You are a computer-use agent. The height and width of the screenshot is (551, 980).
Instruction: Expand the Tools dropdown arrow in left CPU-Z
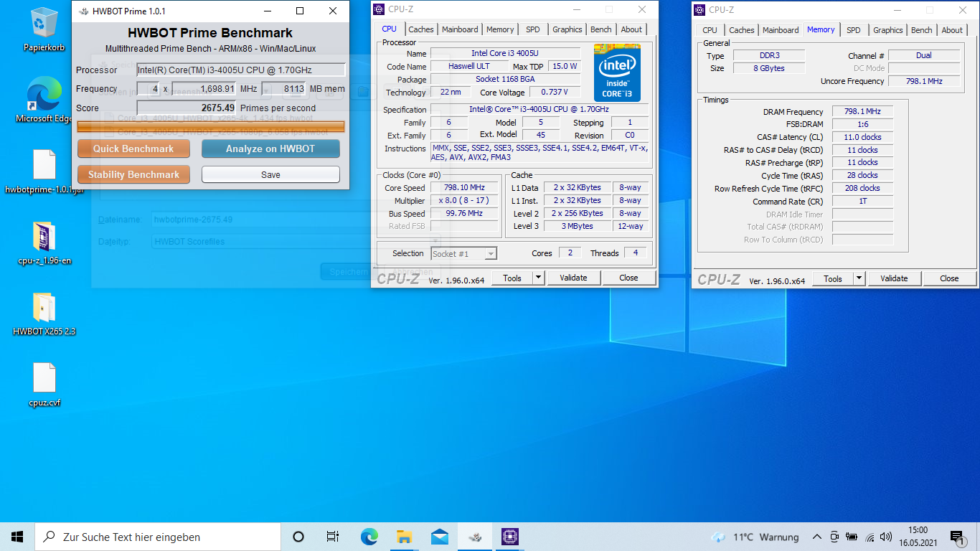click(x=539, y=278)
